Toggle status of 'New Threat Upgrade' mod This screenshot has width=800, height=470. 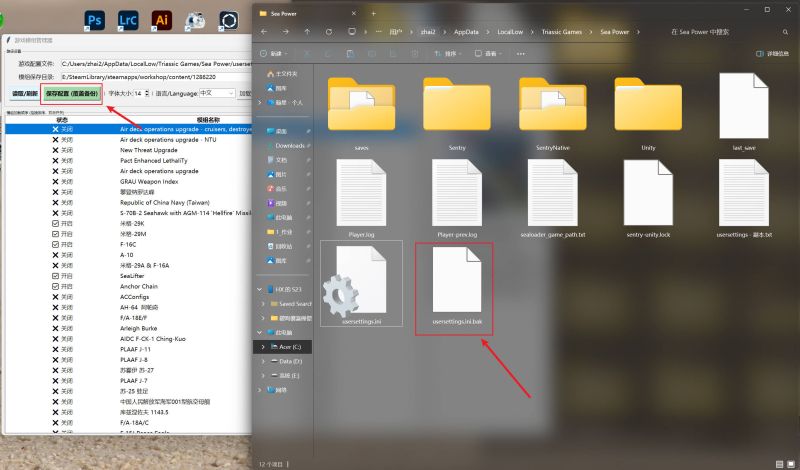pyautogui.click(x=62, y=150)
